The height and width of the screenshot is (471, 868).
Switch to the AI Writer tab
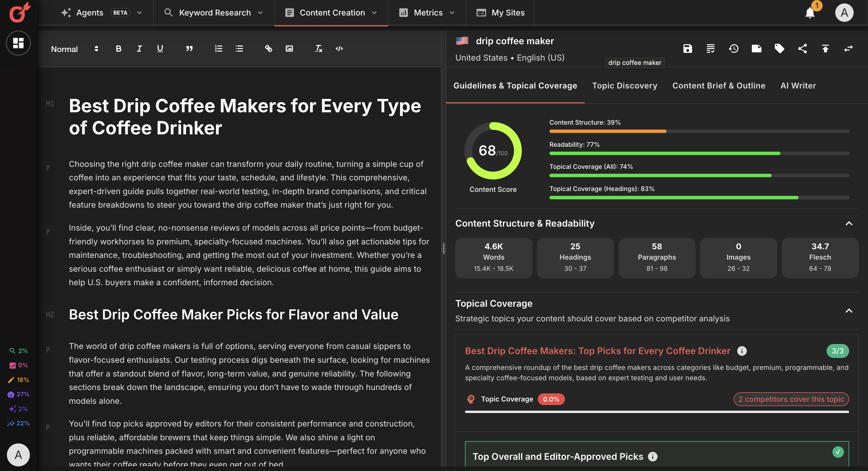tap(798, 86)
